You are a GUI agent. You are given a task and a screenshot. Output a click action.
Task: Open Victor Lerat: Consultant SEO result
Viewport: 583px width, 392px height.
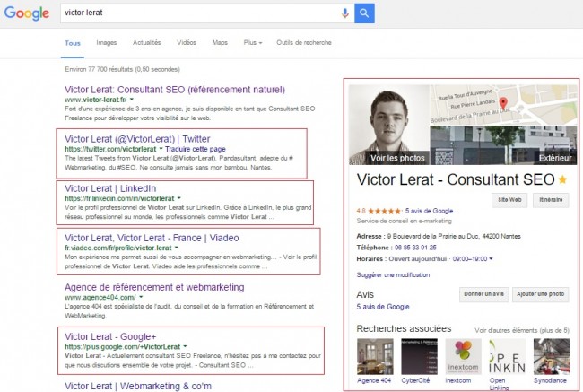(175, 90)
